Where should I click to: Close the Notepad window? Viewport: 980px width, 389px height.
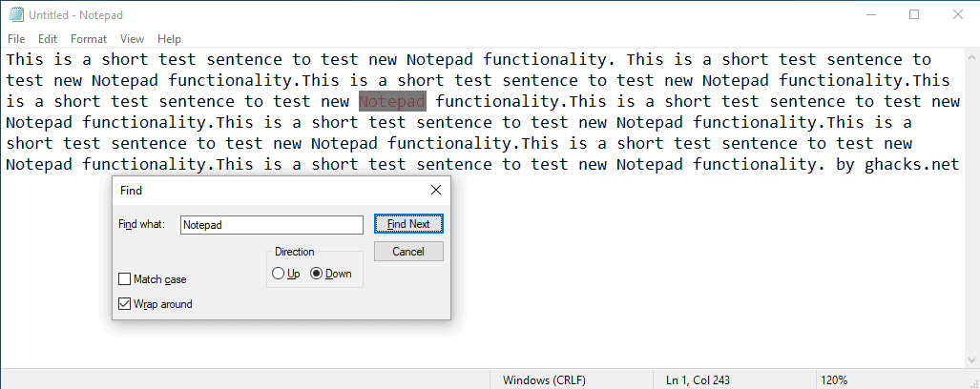tap(957, 14)
